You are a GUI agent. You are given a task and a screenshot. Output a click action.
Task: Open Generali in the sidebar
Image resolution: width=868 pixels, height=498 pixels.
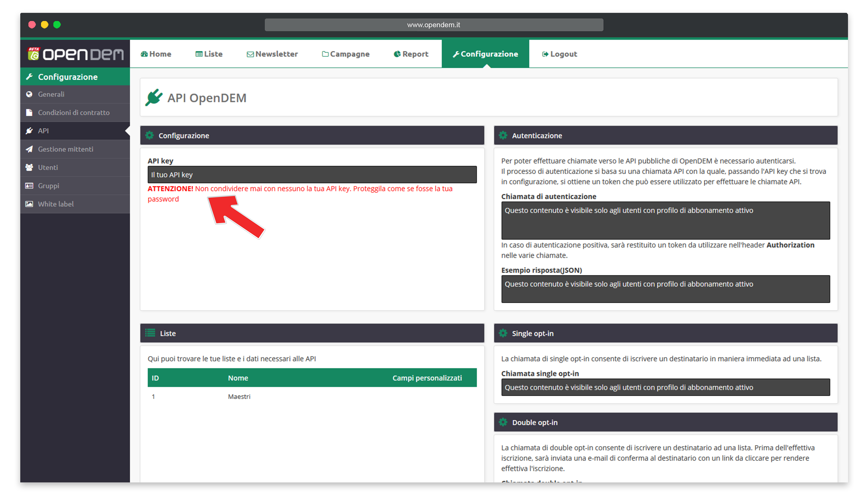pyautogui.click(x=75, y=94)
